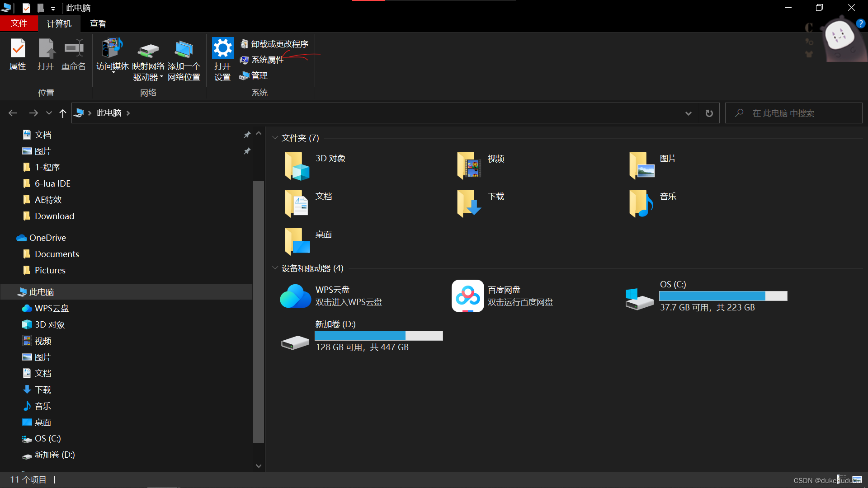Click the Up one level arrow
868x488 pixels.
pyautogui.click(x=62, y=113)
